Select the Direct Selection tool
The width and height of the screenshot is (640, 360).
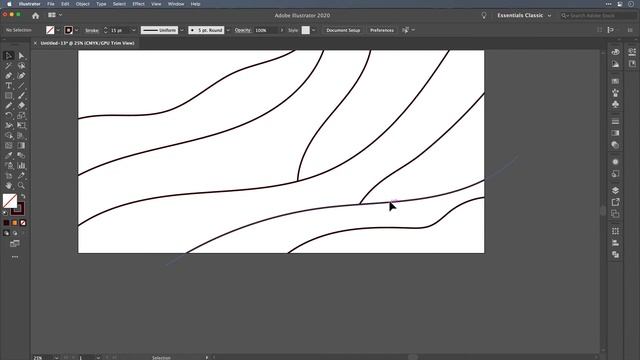coord(21,56)
